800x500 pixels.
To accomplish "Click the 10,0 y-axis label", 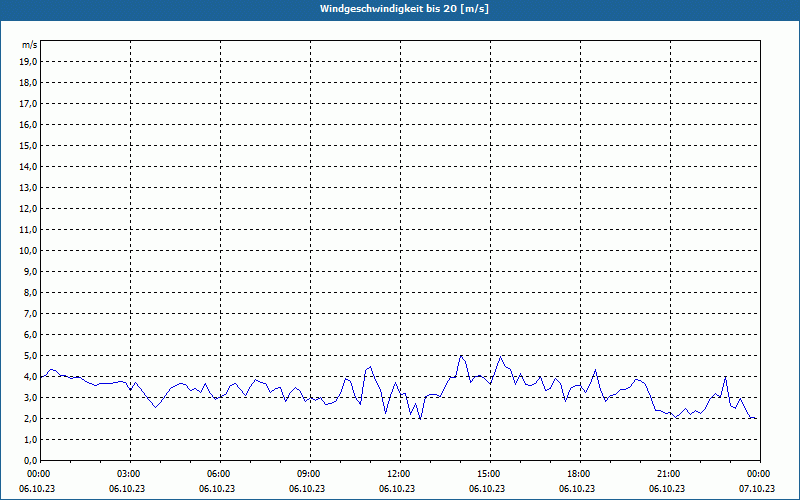I will tap(28, 251).
